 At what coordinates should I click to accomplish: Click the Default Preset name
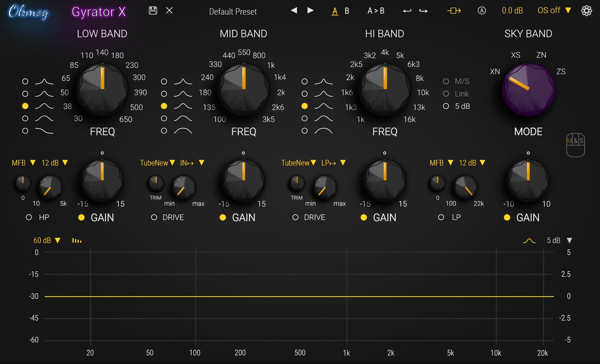click(233, 12)
